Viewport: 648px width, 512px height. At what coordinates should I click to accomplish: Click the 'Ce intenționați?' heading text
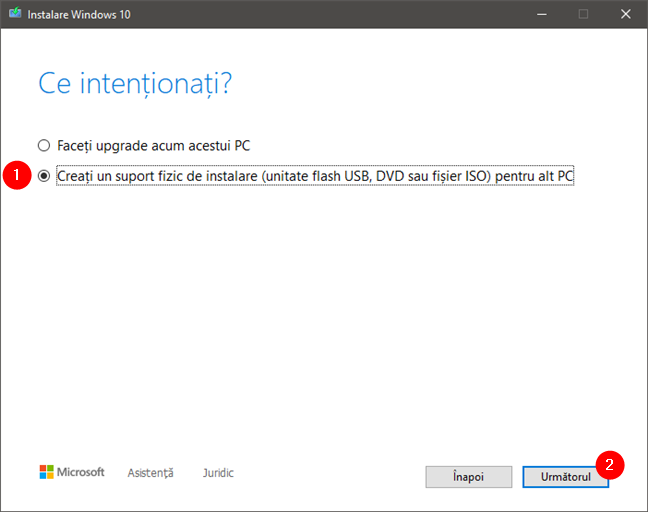pyautogui.click(x=135, y=84)
